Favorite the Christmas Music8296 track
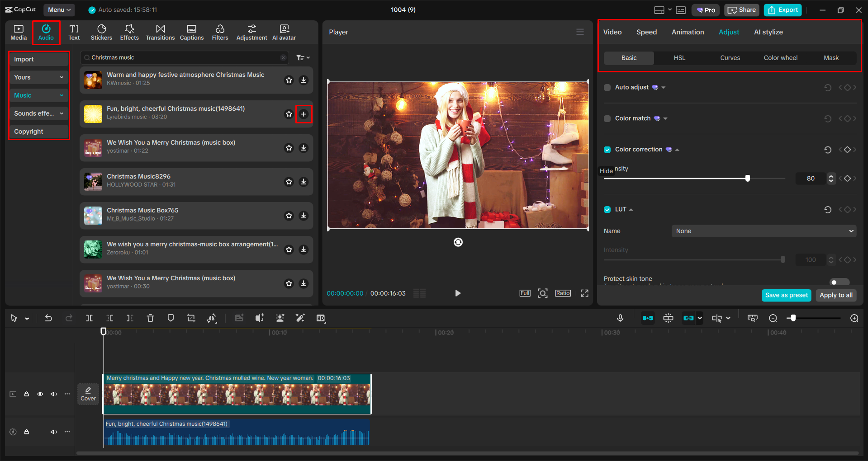The width and height of the screenshot is (868, 461). tap(289, 182)
